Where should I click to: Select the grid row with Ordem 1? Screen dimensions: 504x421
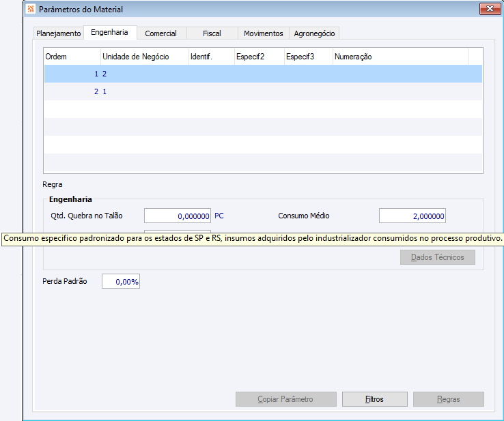tap(263, 74)
